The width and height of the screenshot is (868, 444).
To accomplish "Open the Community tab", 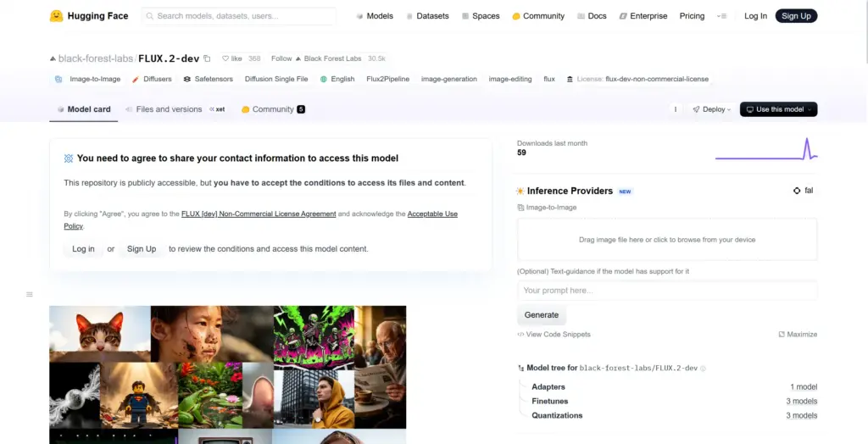I will (x=273, y=109).
